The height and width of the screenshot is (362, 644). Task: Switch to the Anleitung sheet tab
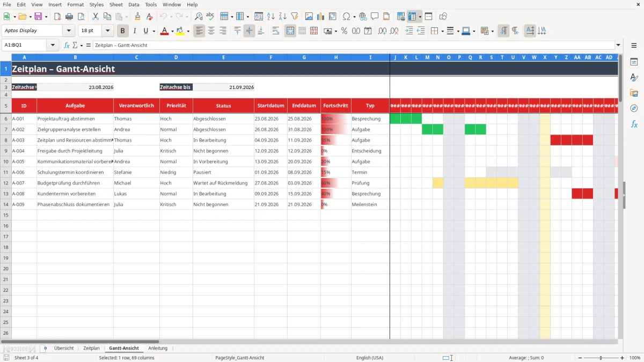click(158, 348)
